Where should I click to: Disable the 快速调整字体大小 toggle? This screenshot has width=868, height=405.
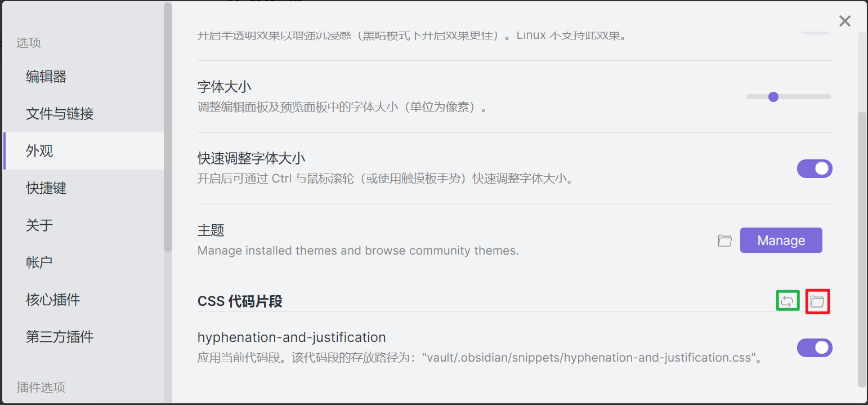pos(815,168)
